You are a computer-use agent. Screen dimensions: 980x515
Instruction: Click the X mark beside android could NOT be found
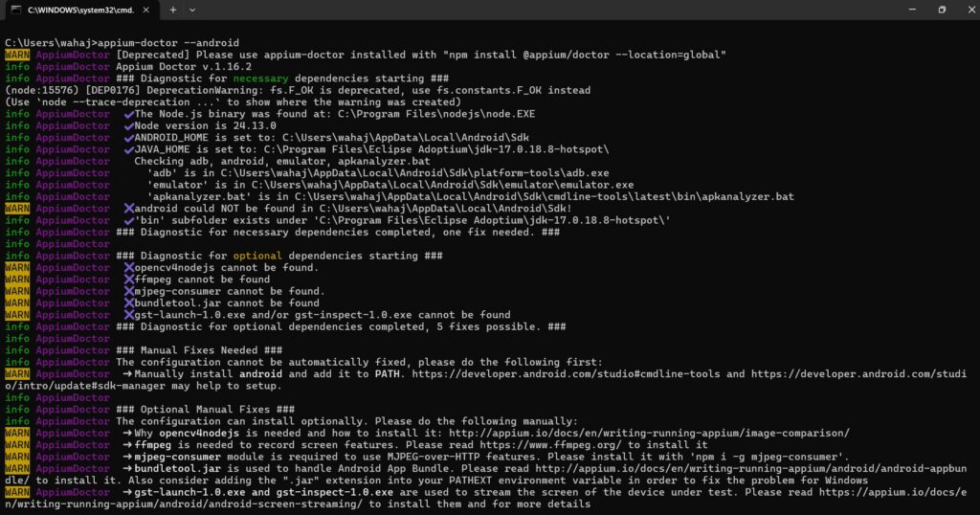click(129, 209)
